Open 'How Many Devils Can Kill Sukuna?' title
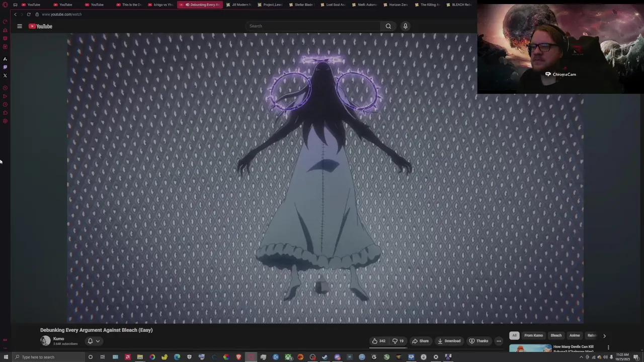This screenshot has height=362, width=644. [573, 348]
